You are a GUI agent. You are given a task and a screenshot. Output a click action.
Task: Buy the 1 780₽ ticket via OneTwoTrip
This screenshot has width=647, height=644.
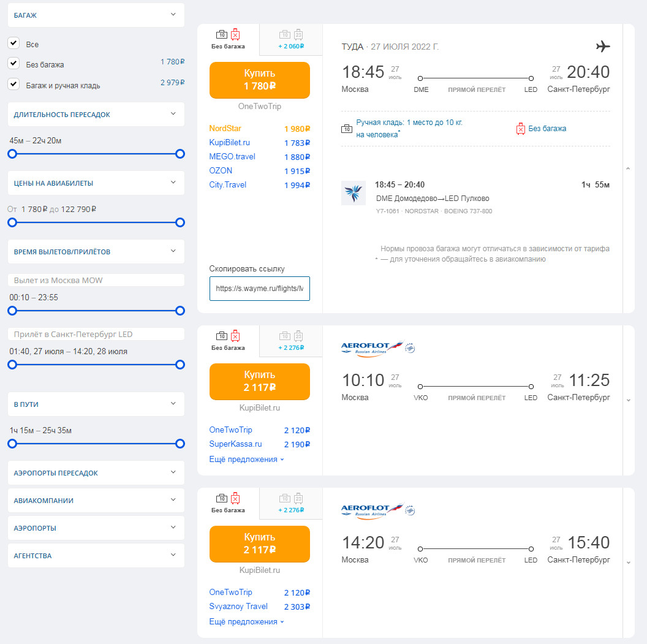(x=260, y=80)
